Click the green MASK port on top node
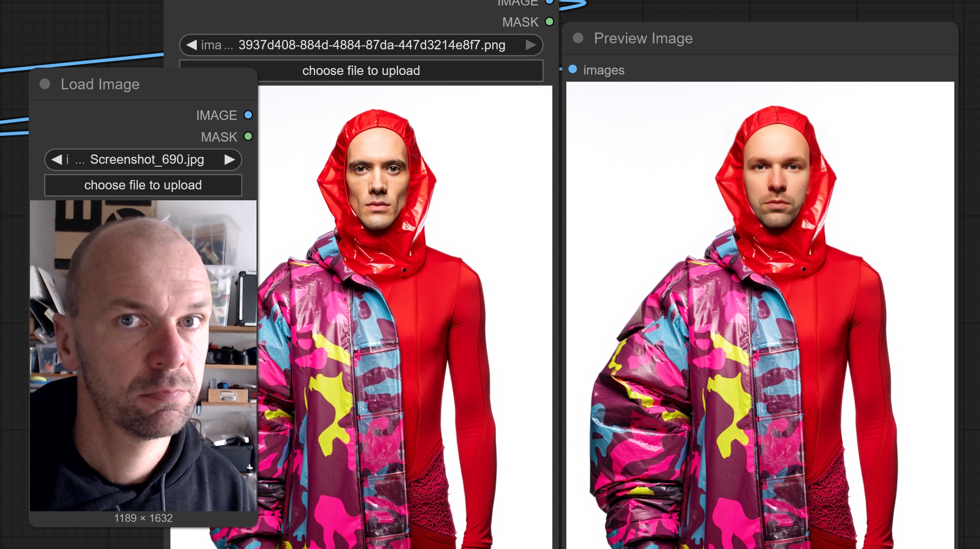The image size is (980, 549). 549,22
